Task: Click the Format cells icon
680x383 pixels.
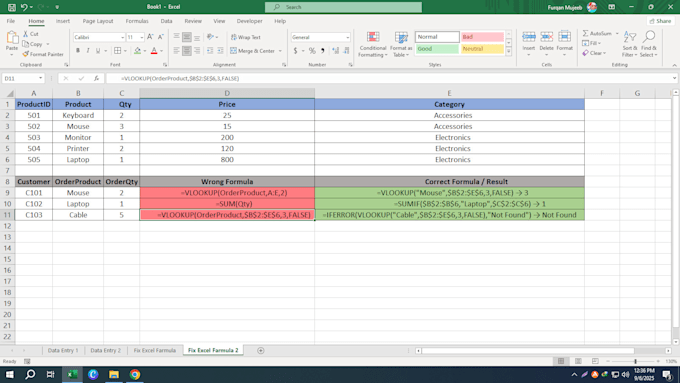Action: [564, 37]
